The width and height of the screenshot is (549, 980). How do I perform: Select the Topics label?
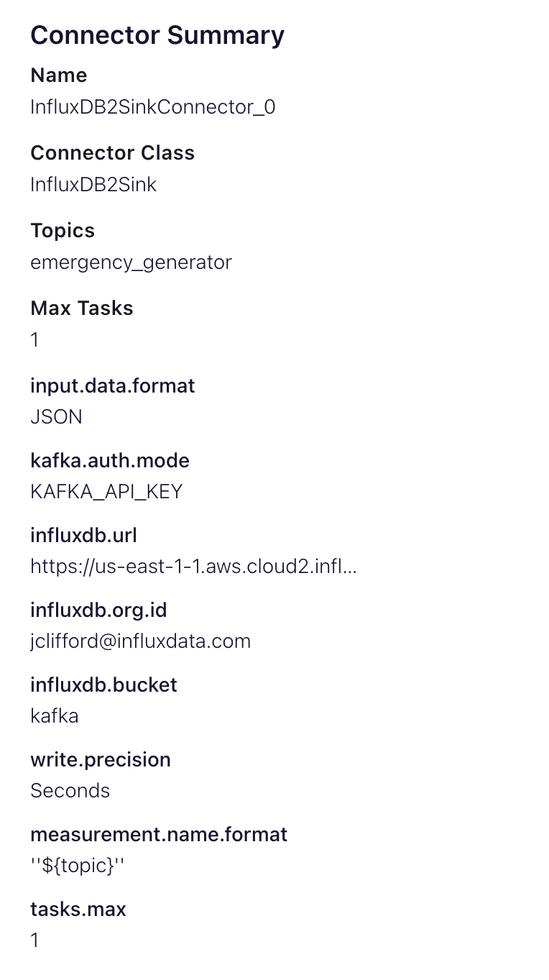point(63,231)
